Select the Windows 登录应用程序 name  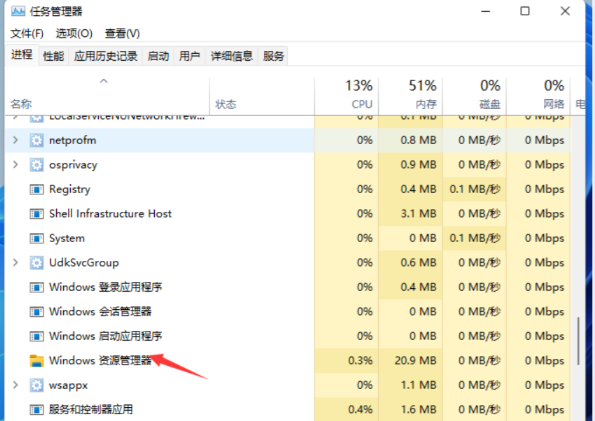coord(105,287)
